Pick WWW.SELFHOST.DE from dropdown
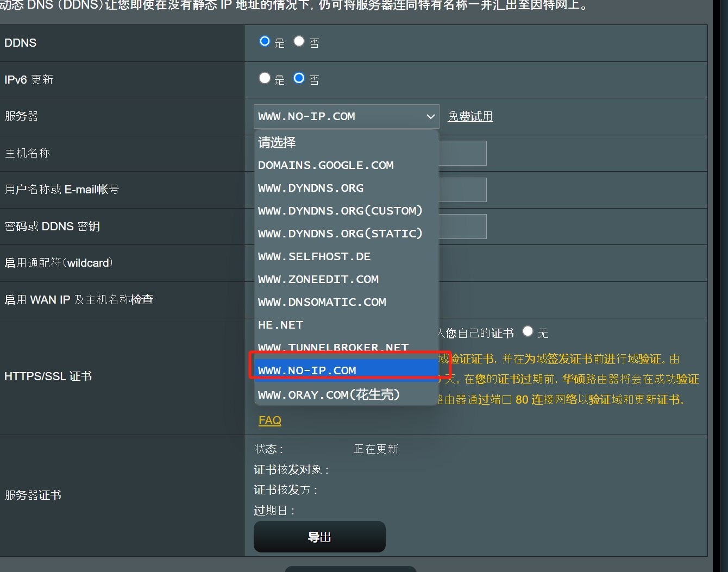This screenshot has width=728, height=572. (x=346, y=256)
